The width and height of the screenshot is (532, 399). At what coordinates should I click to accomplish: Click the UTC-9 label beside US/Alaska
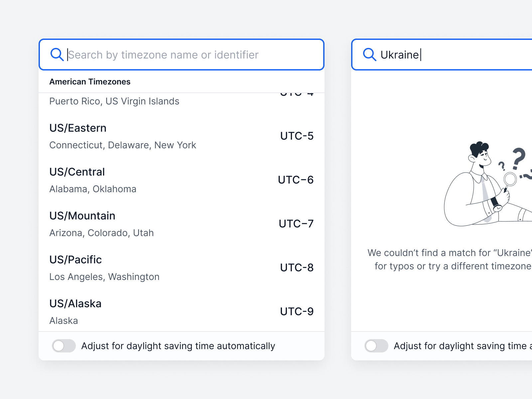pyautogui.click(x=296, y=312)
